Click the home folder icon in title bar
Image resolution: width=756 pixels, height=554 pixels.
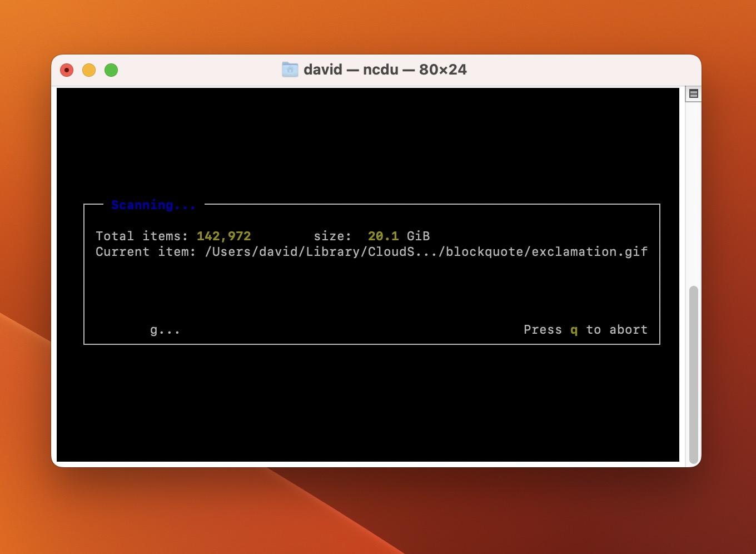290,70
